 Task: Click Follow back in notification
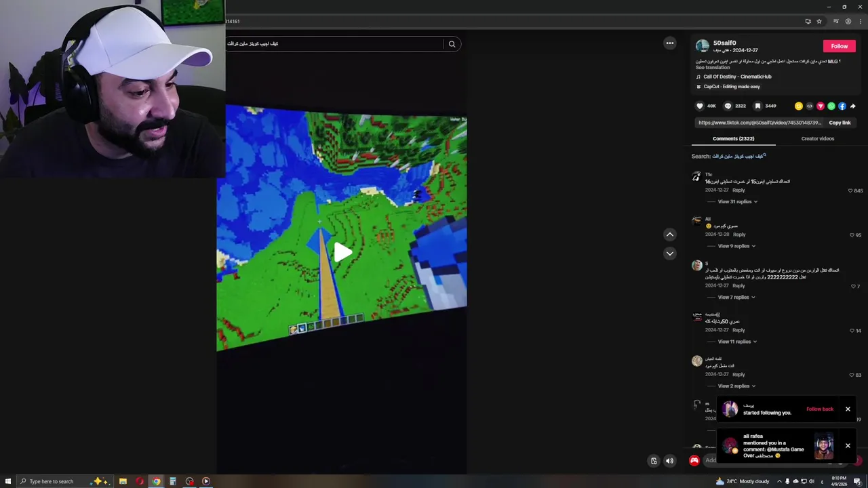[820, 409]
